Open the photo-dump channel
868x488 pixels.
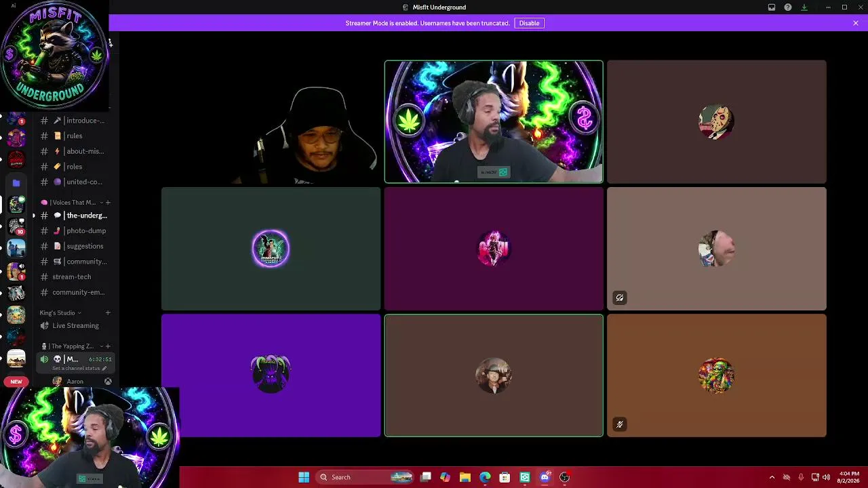(75, 230)
